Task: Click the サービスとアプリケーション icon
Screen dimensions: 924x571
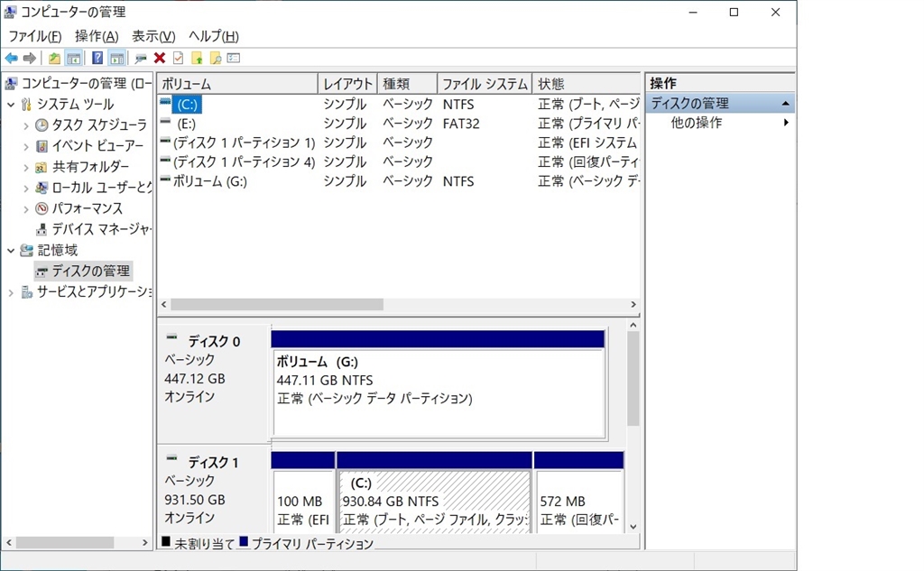Action: tap(26, 291)
